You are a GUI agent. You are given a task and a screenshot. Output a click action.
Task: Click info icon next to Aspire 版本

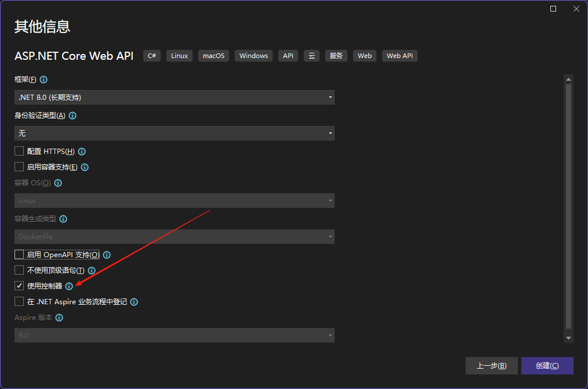[59, 318]
